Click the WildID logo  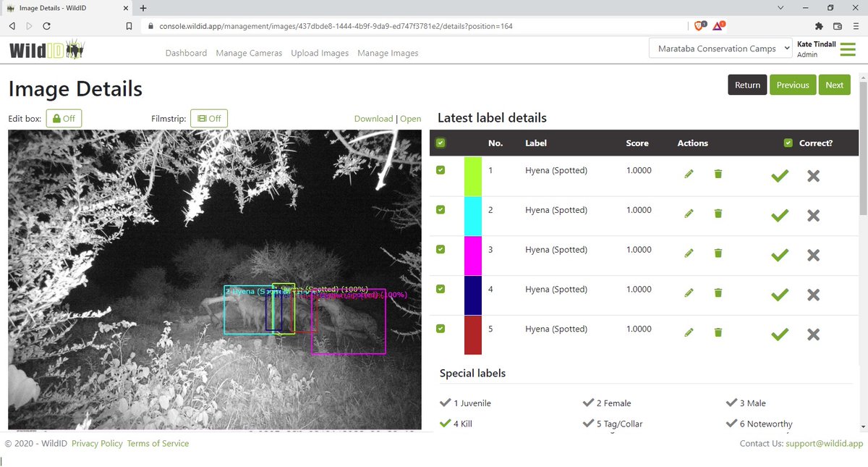point(48,50)
